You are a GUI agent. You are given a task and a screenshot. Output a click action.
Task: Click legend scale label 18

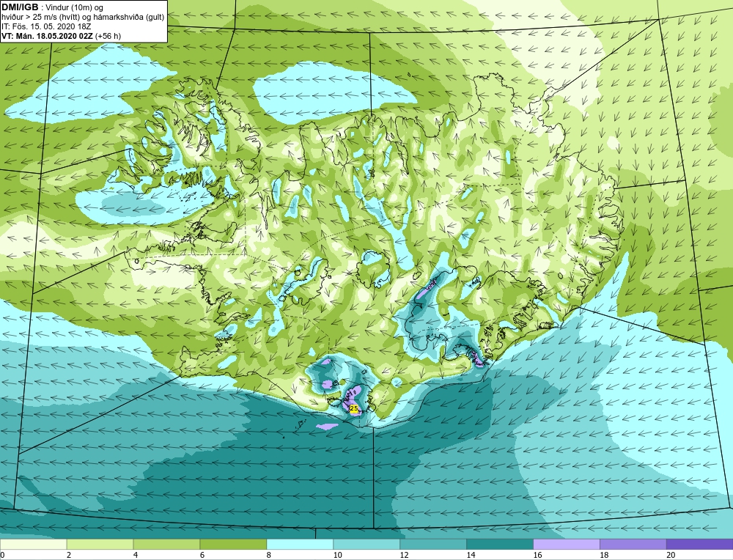(x=605, y=555)
